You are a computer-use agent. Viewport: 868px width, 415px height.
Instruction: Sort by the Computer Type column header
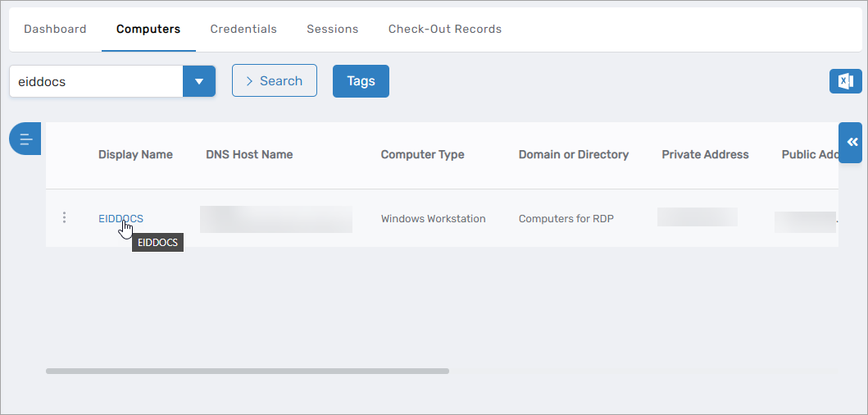pos(422,155)
